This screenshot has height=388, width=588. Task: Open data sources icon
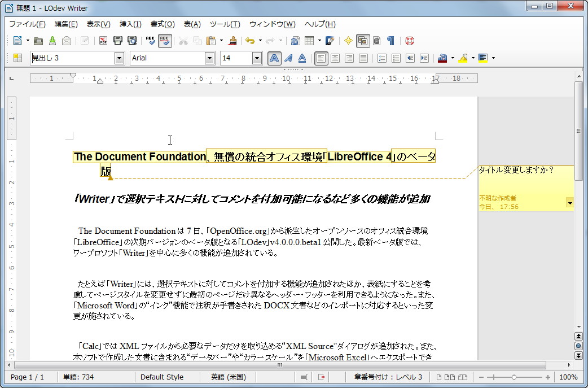377,41
